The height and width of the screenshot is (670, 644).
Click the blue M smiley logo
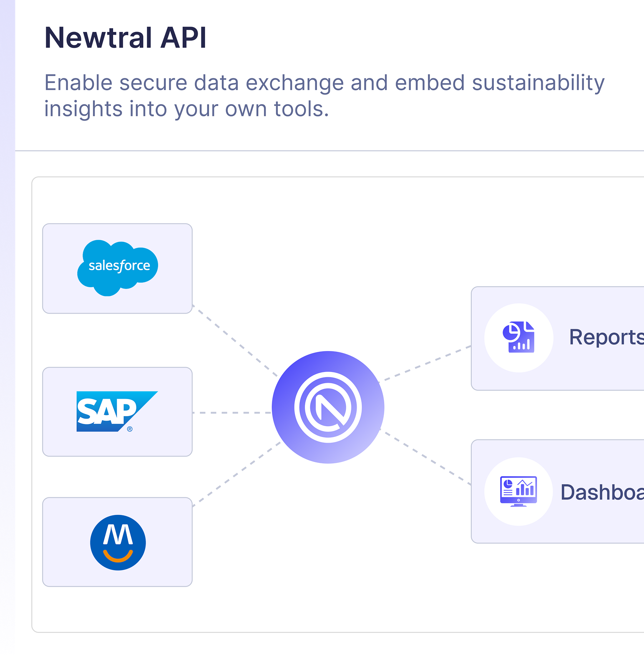[118, 542]
